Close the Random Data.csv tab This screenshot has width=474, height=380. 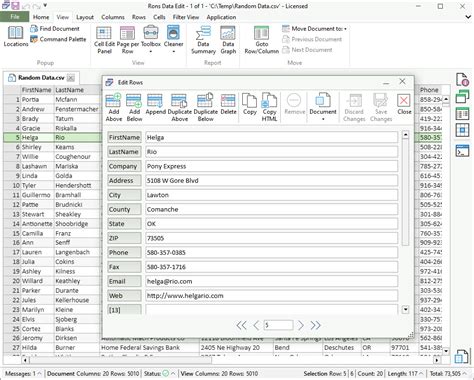pos(71,78)
